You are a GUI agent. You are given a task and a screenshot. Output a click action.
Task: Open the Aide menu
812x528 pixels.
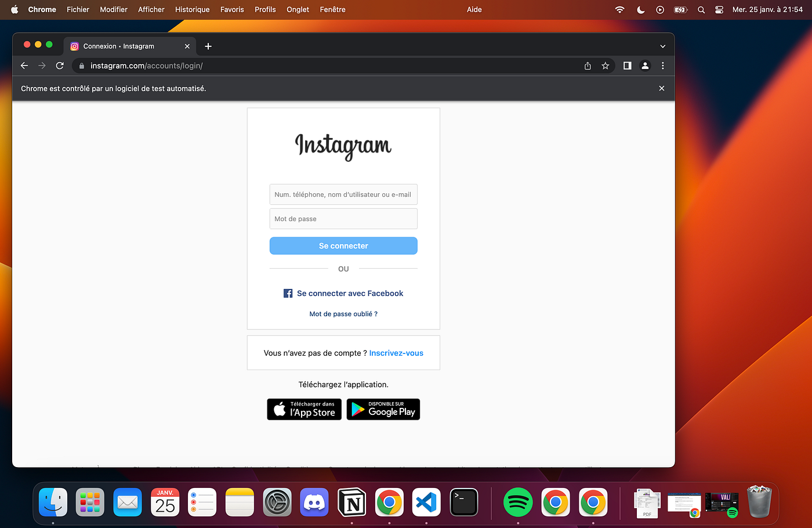pos(474,9)
